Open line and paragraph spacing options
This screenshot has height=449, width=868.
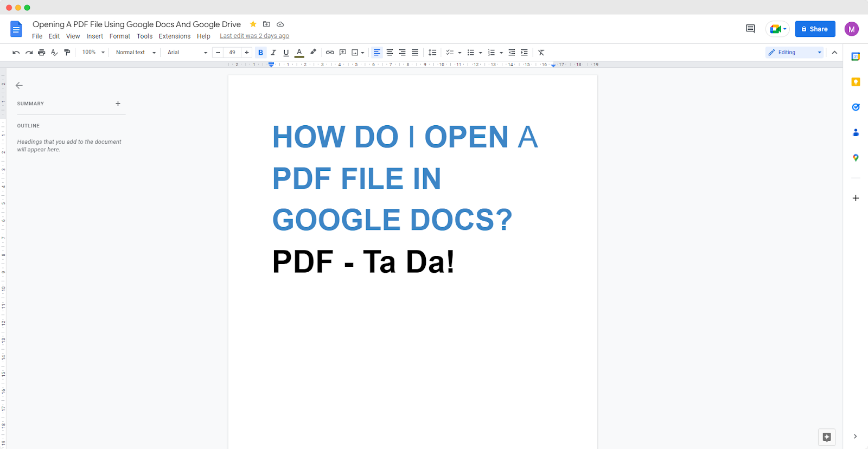(x=432, y=53)
